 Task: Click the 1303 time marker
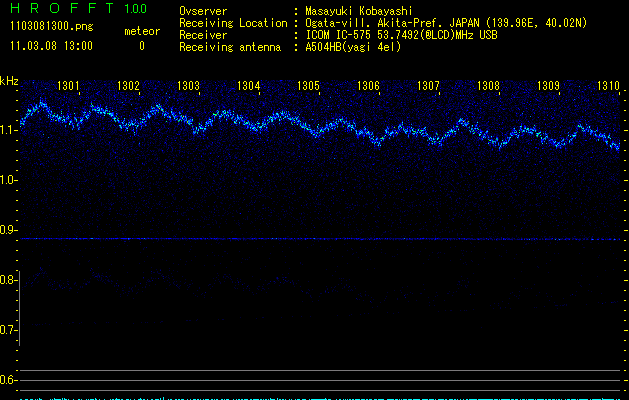click(189, 87)
